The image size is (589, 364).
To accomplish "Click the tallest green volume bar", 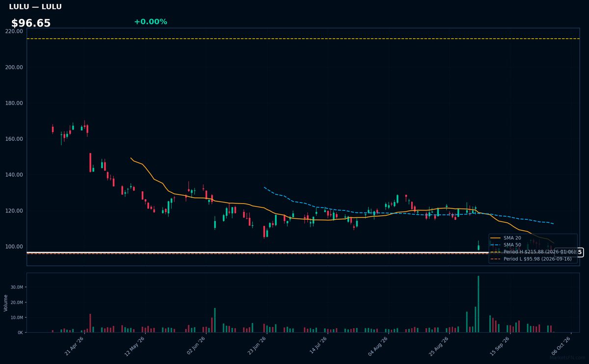I will [x=479, y=304].
